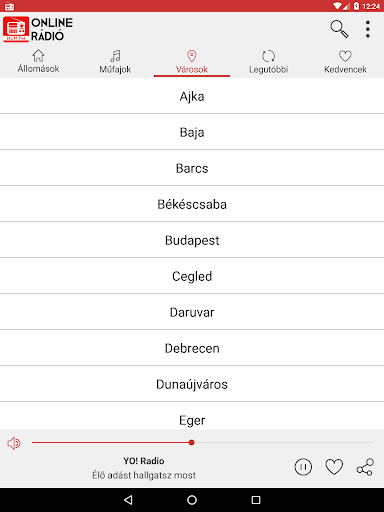The height and width of the screenshot is (512, 384).
Task: Open the search magnifier icon
Action: click(339, 29)
